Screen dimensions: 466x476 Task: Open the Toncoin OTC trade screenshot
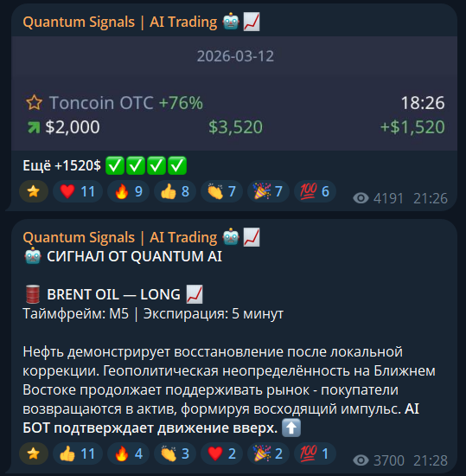coord(234,93)
